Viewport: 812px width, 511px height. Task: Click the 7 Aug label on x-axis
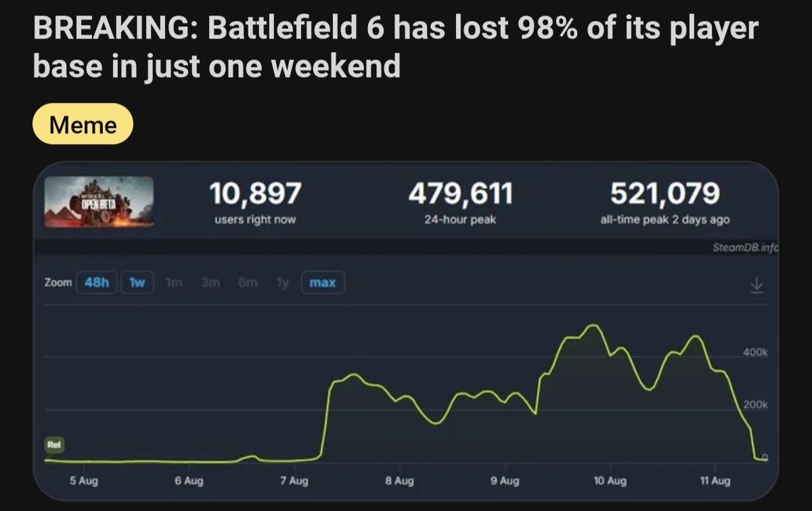pyautogui.click(x=294, y=481)
